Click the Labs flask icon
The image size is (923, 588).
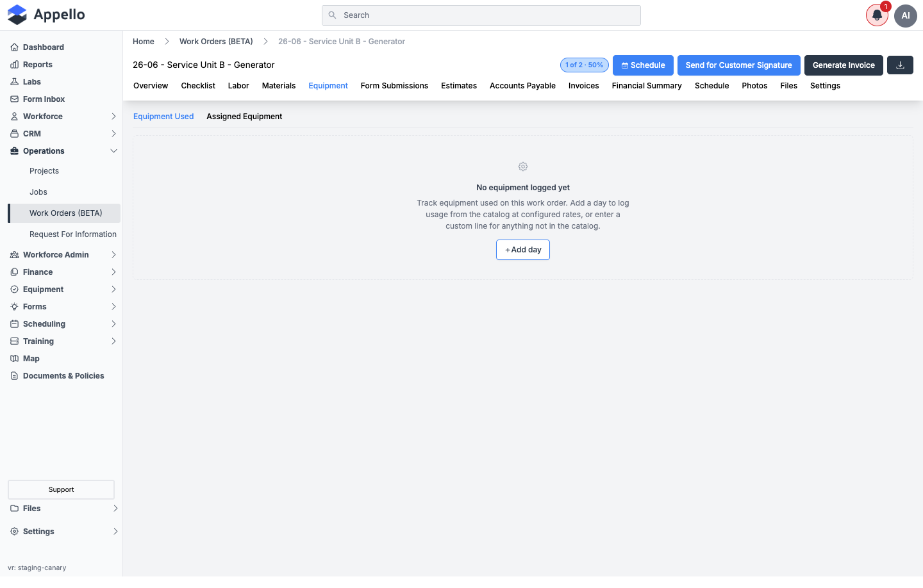point(14,82)
